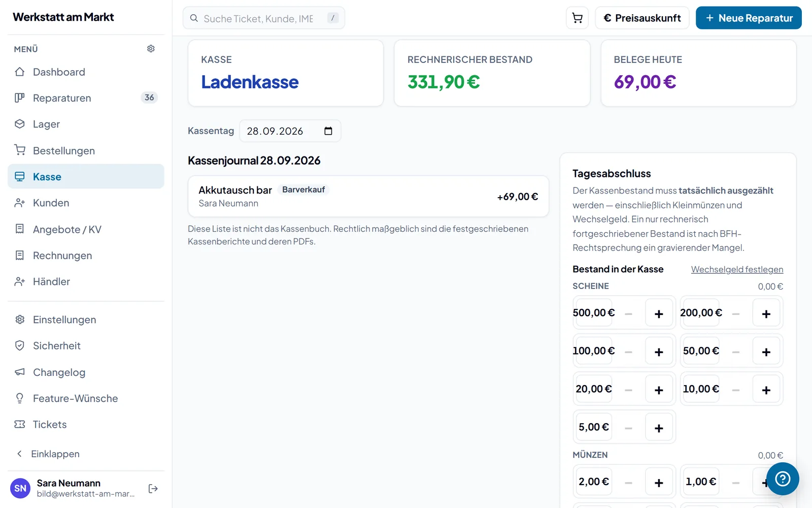Open the Akkutausch bar journal entry
Screen dimensions: 812x508
368,197
